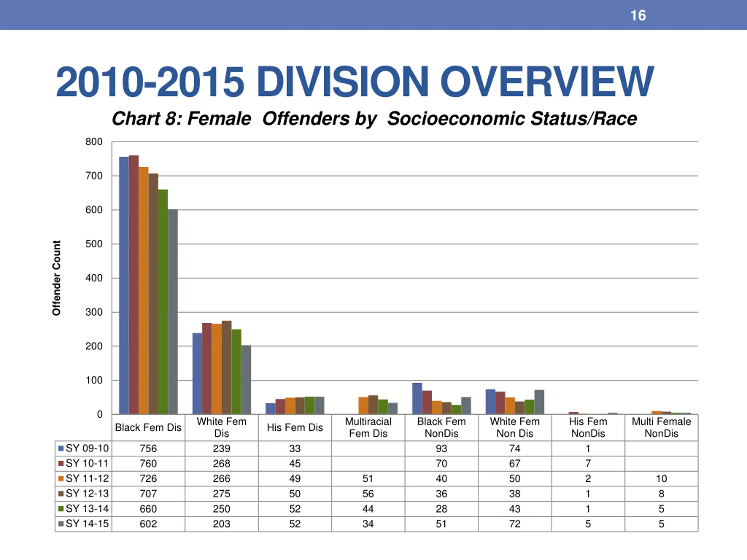
Task: Click the SY 13-14 green legend swatch
Action: tap(61, 508)
